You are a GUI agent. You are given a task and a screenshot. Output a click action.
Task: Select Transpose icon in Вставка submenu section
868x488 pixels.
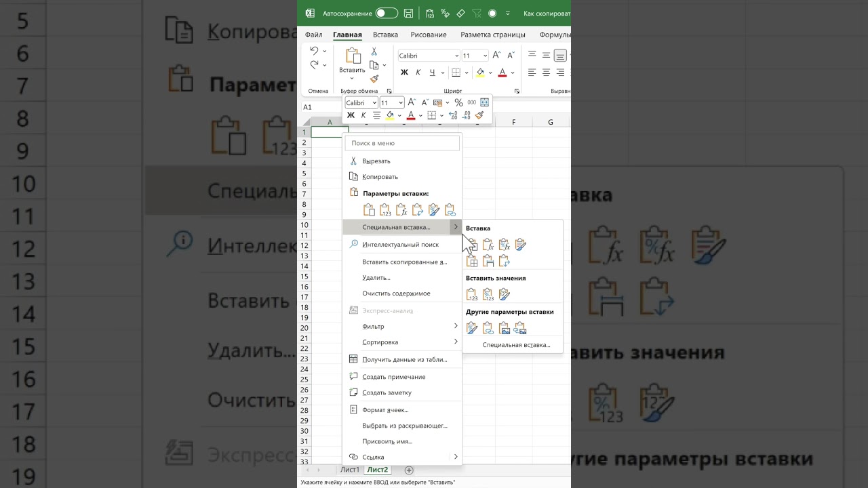(505, 261)
